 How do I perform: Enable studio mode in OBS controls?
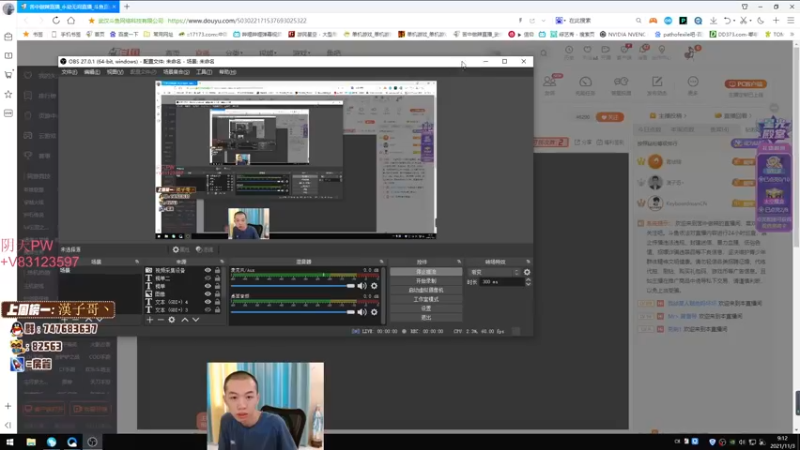point(426,299)
